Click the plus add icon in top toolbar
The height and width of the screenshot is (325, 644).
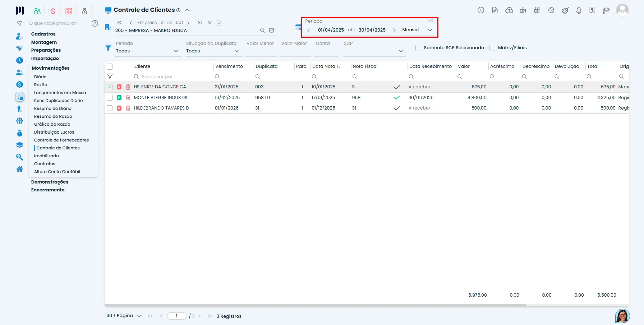(x=481, y=10)
